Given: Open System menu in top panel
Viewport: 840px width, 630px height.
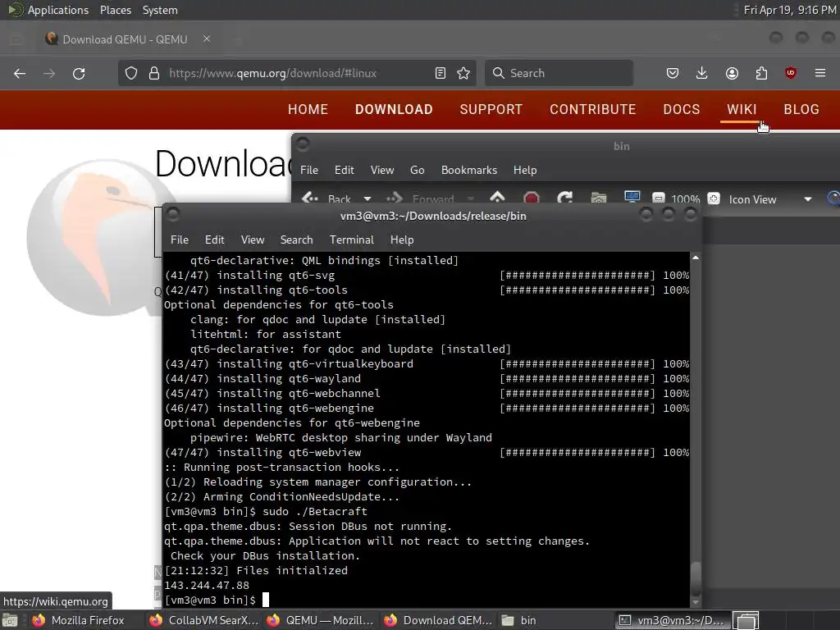Looking at the screenshot, I should [x=160, y=10].
